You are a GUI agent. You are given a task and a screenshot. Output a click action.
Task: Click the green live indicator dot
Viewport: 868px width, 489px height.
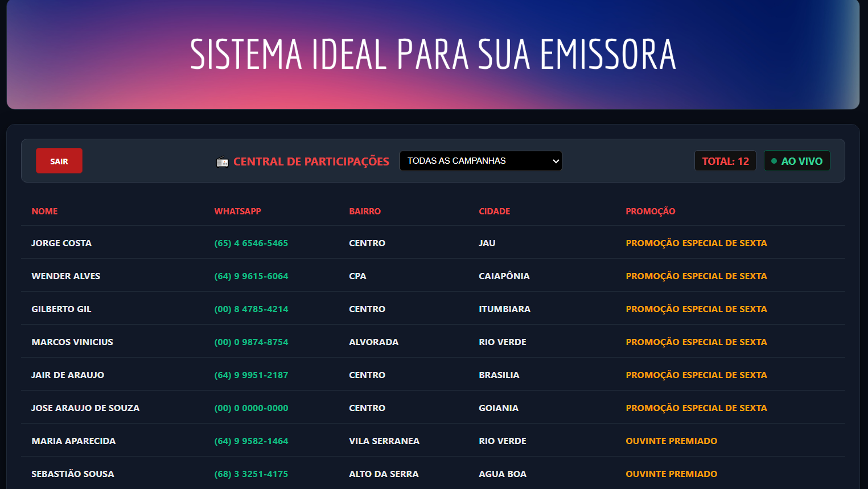point(774,161)
